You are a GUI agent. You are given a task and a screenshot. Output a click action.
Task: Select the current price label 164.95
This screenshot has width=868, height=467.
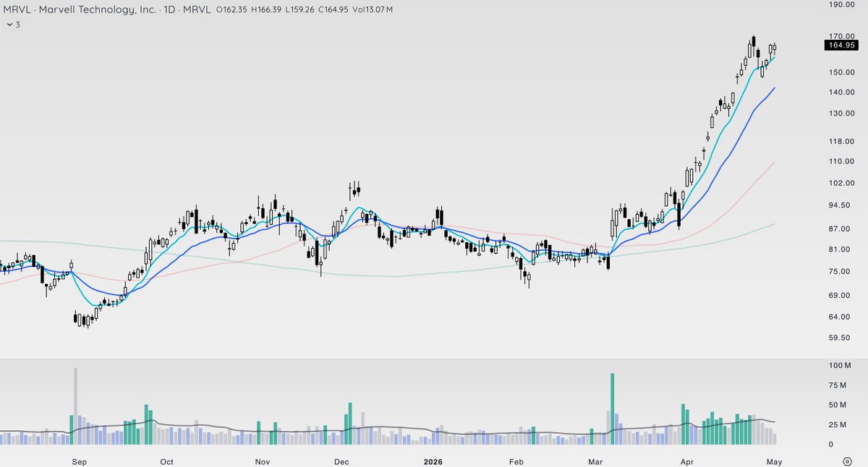842,46
